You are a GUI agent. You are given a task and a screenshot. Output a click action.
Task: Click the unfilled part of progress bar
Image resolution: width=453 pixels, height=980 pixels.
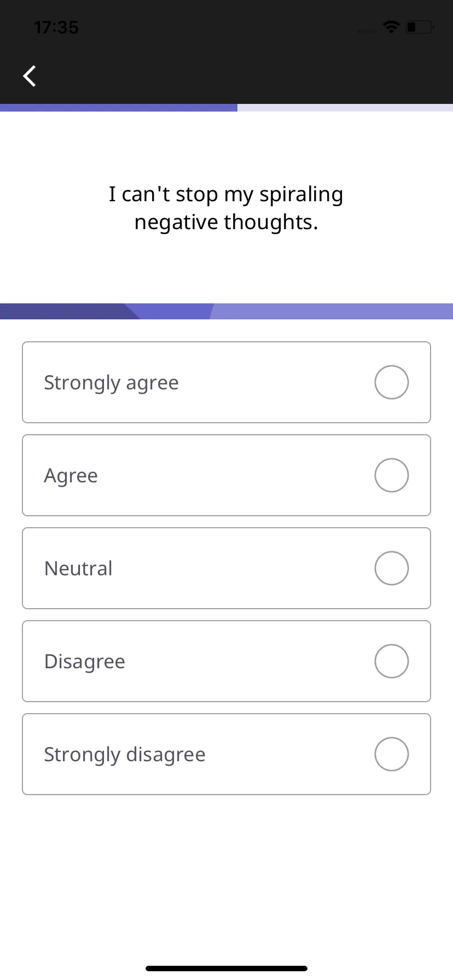(345, 108)
